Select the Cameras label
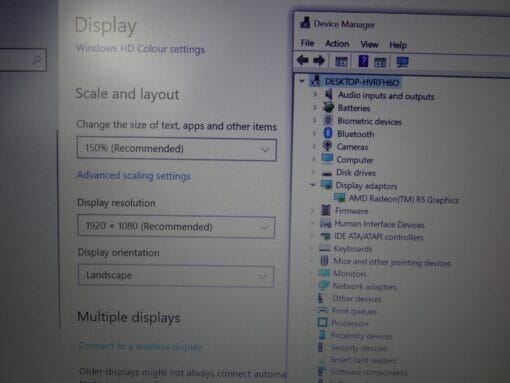Screen dimensions: 510x383 pyautogui.click(x=352, y=147)
